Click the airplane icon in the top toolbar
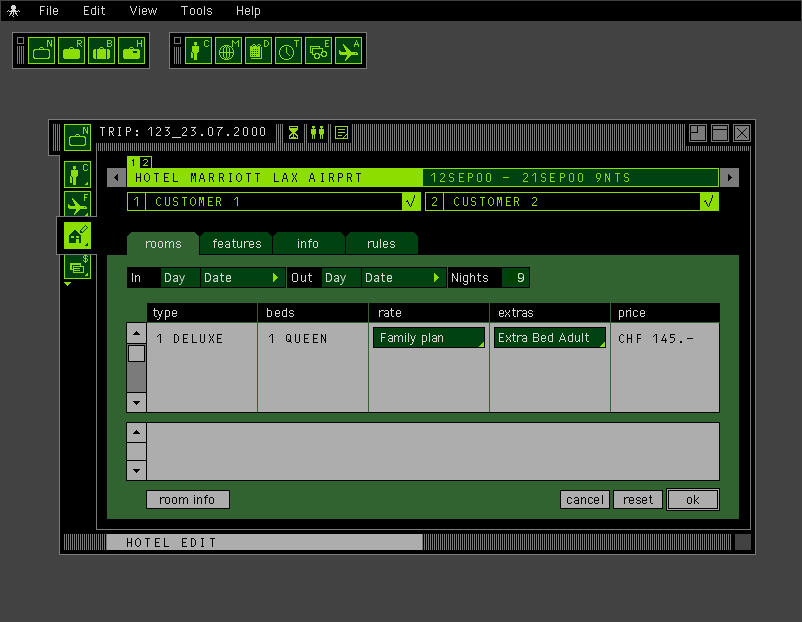The width and height of the screenshot is (802, 622). (348, 51)
